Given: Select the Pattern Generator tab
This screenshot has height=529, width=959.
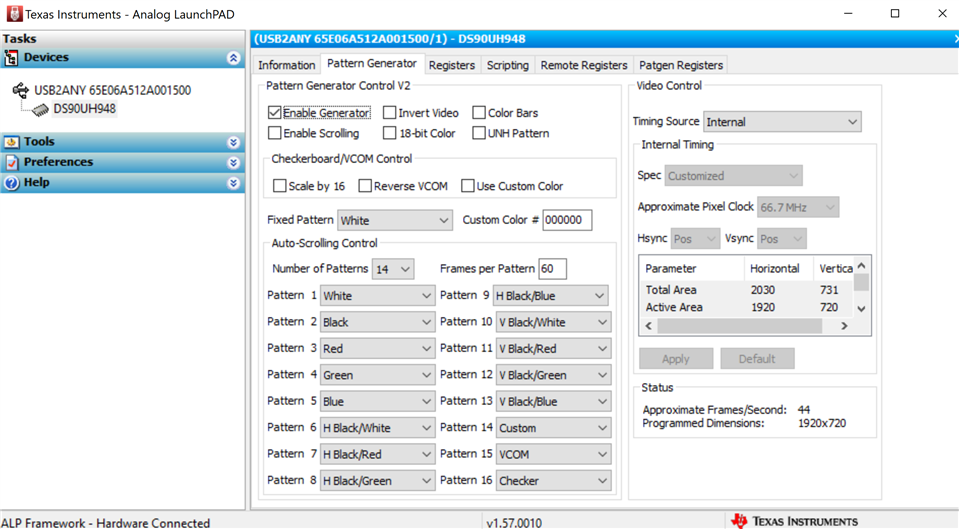Looking at the screenshot, I should click(x=372, y=63).
